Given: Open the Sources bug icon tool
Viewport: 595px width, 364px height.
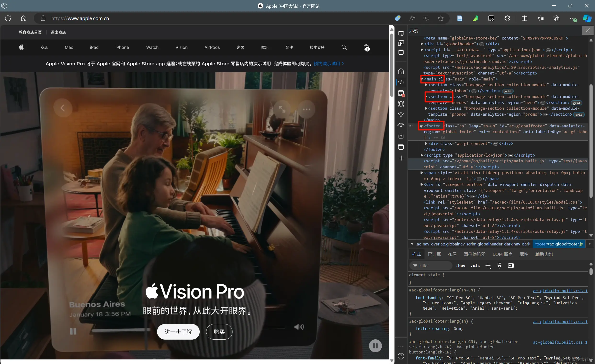Looking at the screenshot, I should point(401,104).
